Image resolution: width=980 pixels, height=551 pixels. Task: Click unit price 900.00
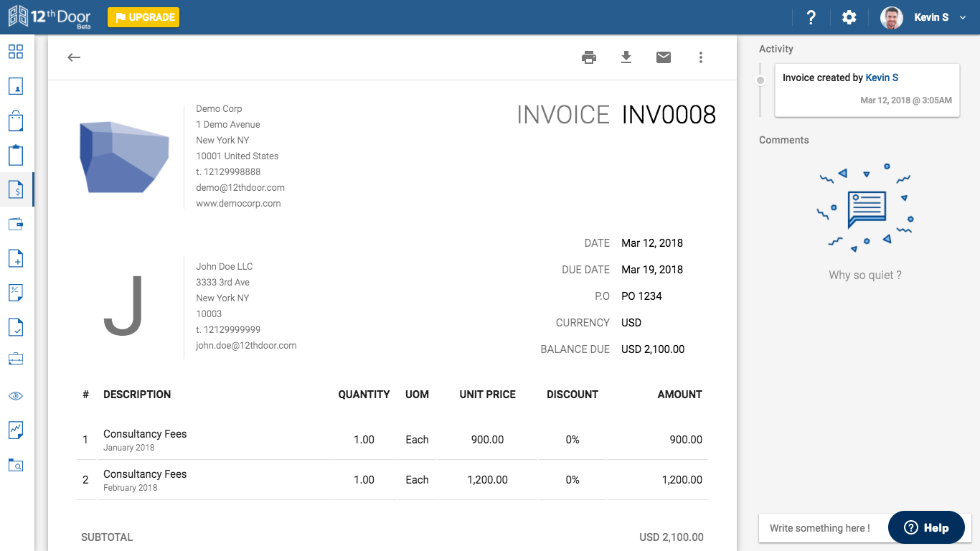click(488, 440)
